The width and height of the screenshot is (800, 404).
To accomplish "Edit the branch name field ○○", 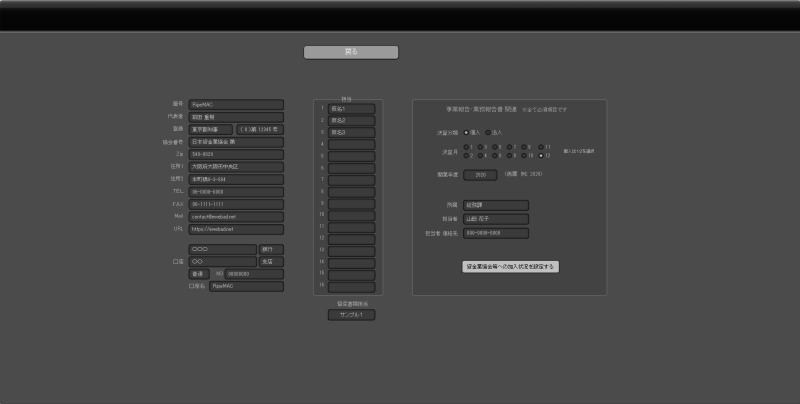I will (x=222, y=262).
